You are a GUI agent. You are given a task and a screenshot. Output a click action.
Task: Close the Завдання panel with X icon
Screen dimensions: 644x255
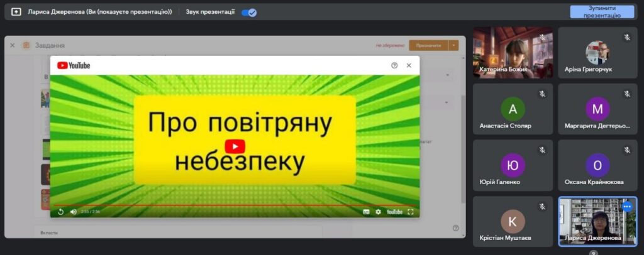13,45
